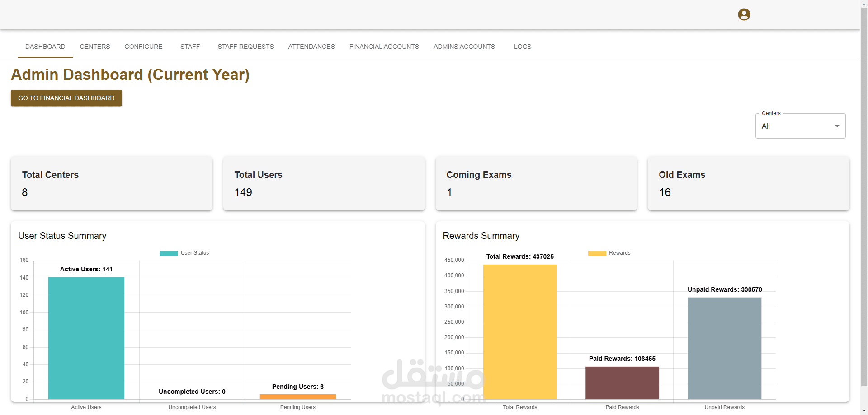Go to the Configure tab
The image size is (868, 415).
coord(143,47)
